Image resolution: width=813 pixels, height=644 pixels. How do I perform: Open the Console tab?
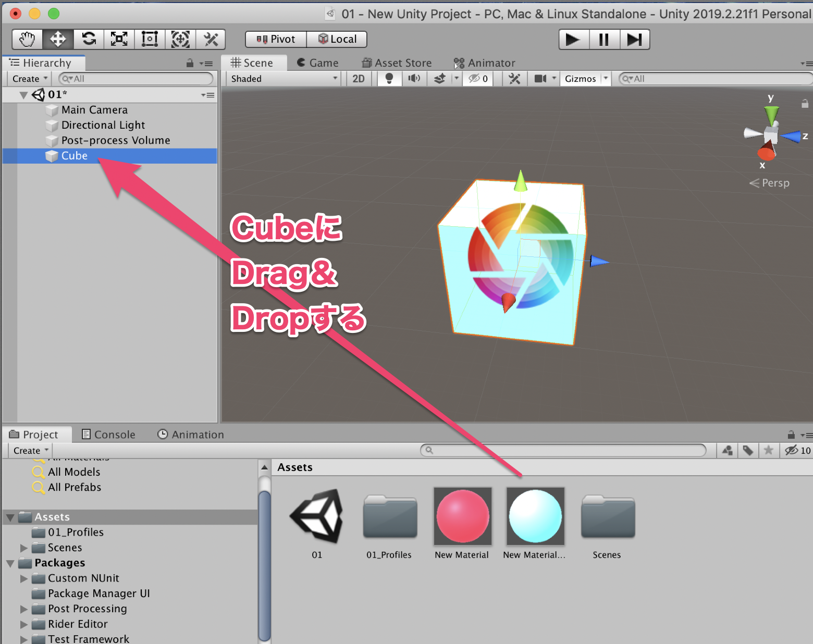point(108,435)
